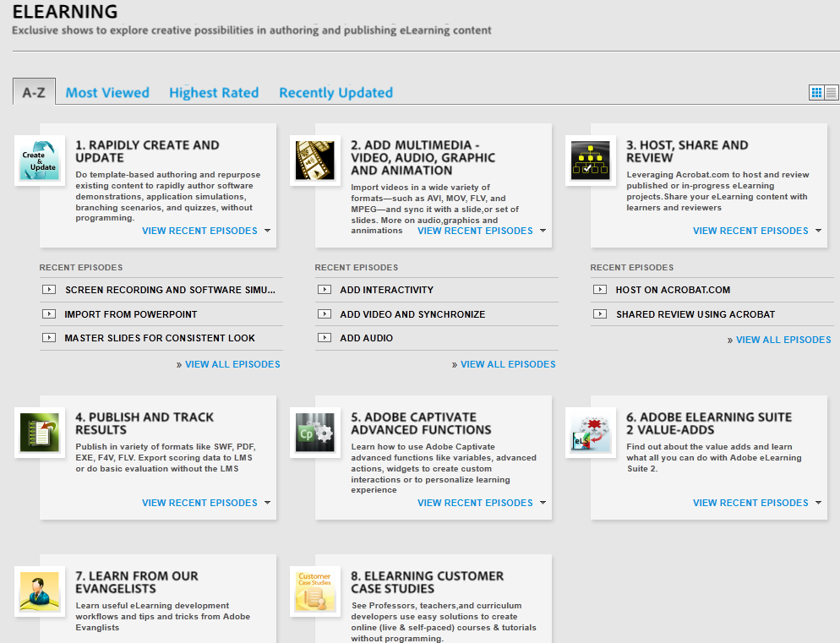Viewport: 840px width, 643px height.
Task: Switch to grid view layout
Action: 816,92
